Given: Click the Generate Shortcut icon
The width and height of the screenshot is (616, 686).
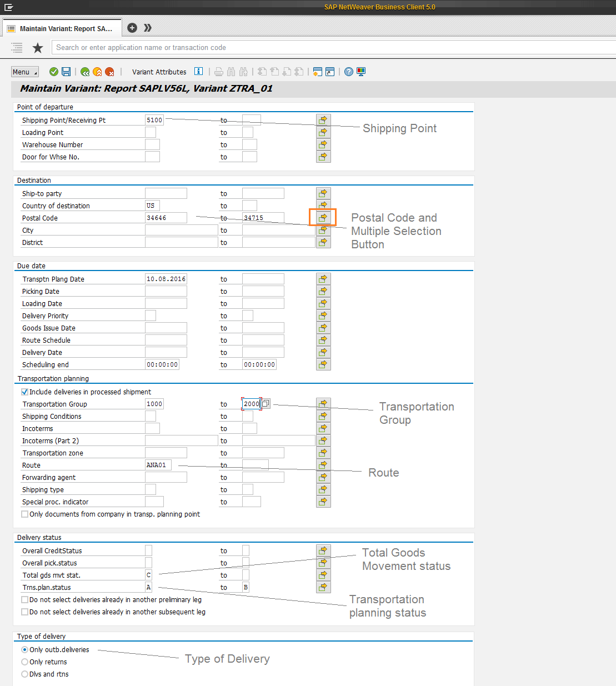Looking at the screenshot, I should point(330,72).
